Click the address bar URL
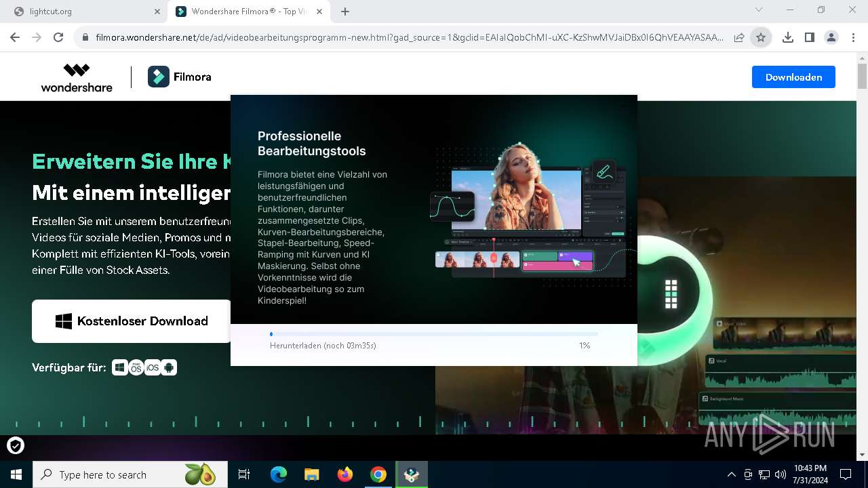This screenshot has height=488, width=868. click(410, 38)
